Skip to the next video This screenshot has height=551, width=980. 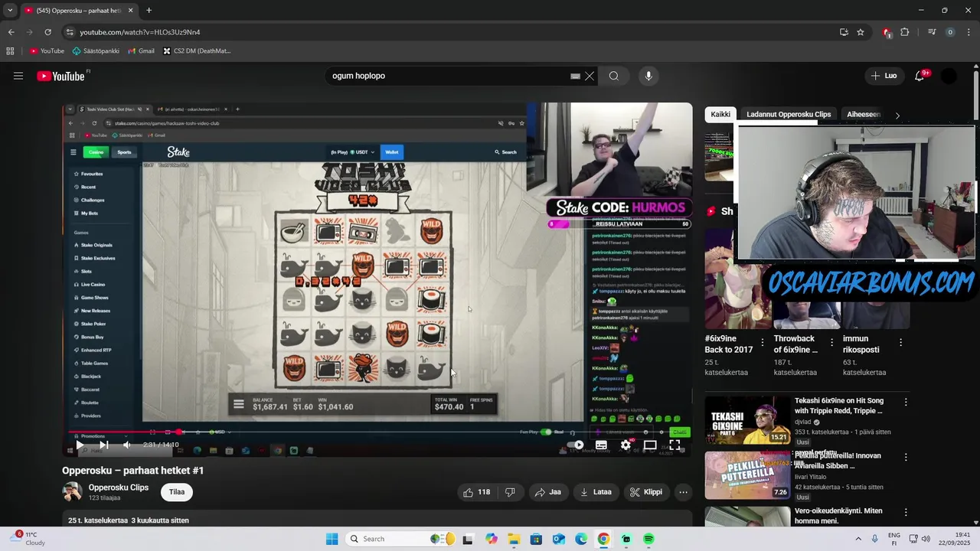pyautogui.click(x=103, y=445)
